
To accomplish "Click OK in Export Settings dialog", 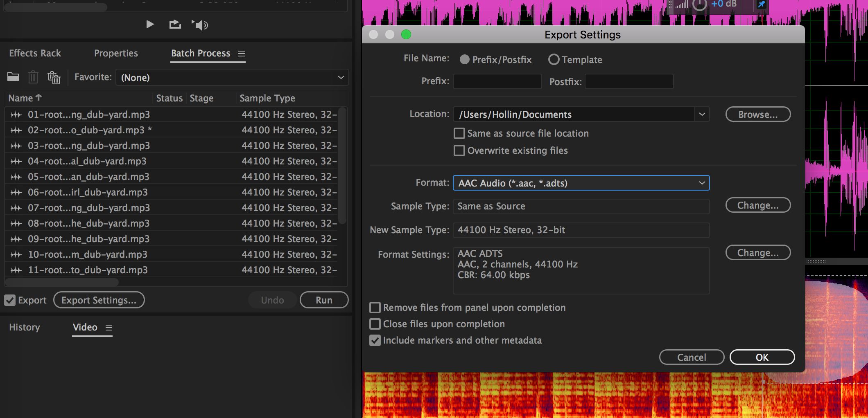I will tap(762, 357).
